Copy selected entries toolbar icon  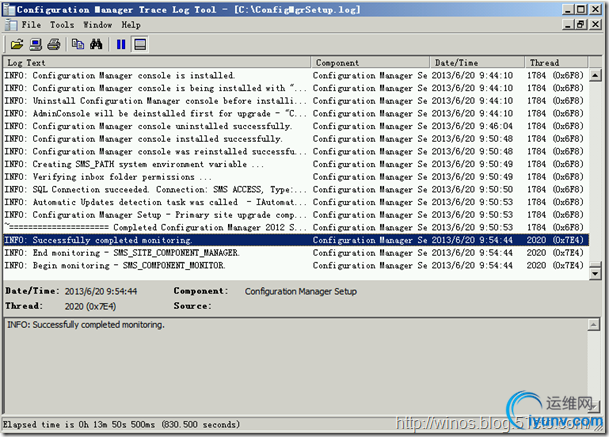(78, 44)
